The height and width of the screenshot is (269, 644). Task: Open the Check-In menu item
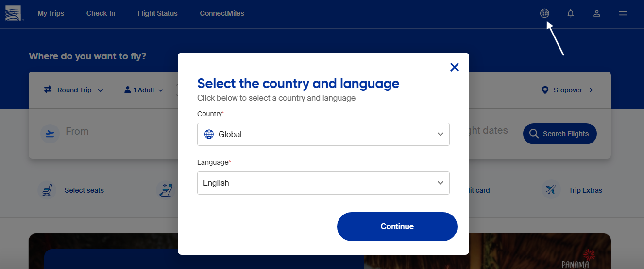101,13
